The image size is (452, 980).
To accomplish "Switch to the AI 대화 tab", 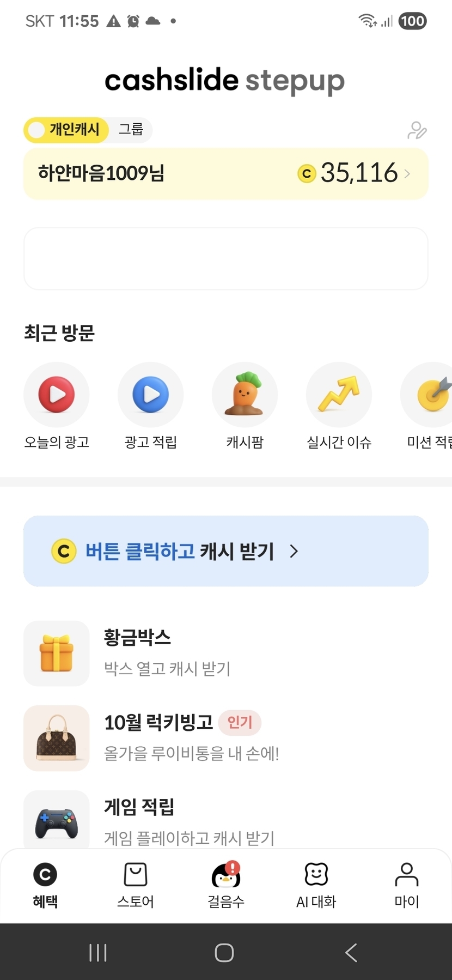I will tap(316, 885).
